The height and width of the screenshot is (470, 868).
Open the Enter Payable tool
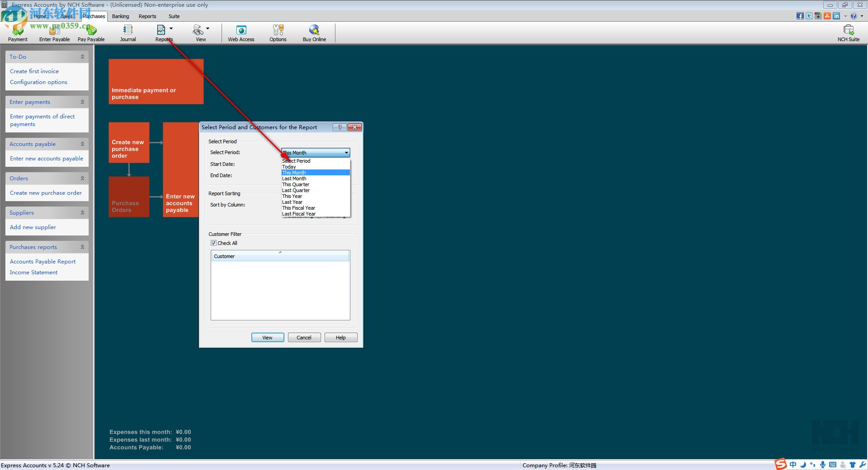54,33
